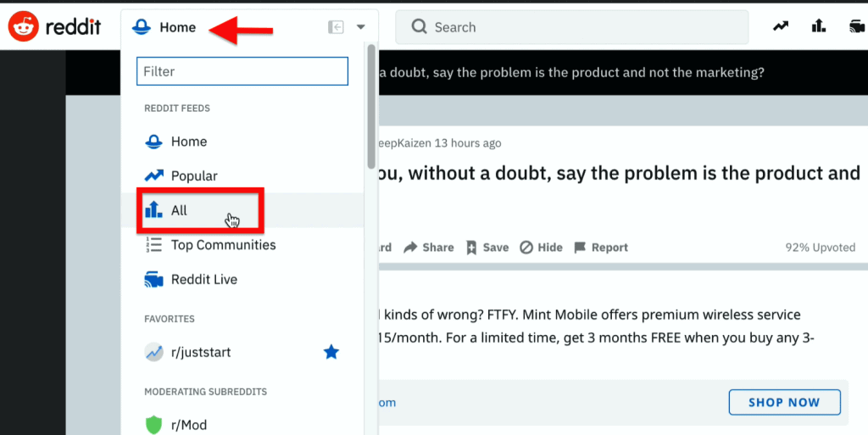
Task: Click the All bar-chart icon in header
Action: click(x=819, y=25)
